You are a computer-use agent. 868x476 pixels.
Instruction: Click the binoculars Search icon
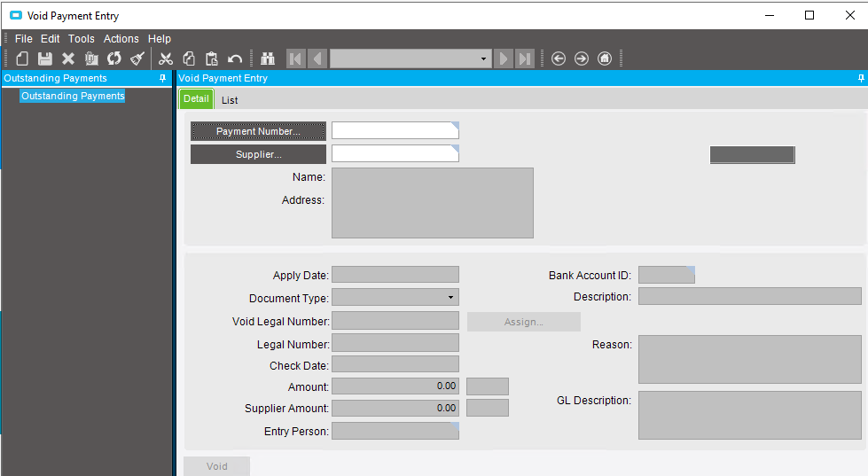point(268,59)
